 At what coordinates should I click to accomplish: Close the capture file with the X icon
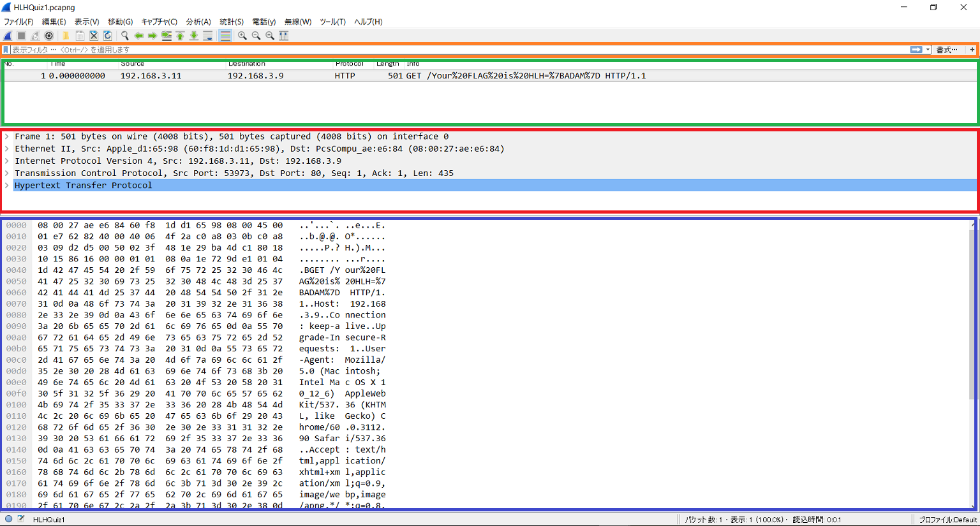click(x=94, y=36)
